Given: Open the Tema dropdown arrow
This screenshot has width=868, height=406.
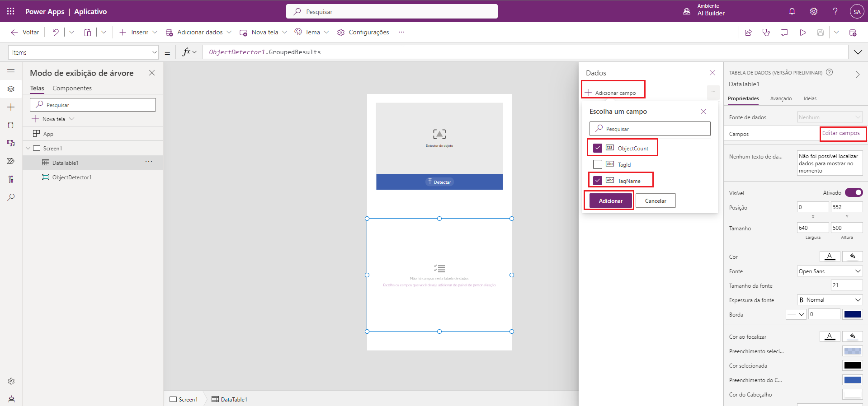Looking at the screenshot, I should click(326, 32).
